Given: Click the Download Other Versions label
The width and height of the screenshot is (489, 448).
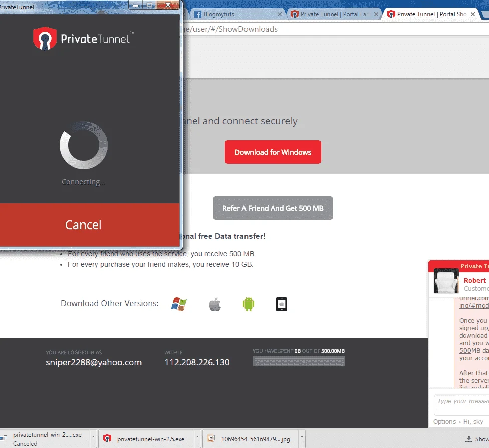Looking at the screenshot, I should pyautogui.click(x=109, y=303).
